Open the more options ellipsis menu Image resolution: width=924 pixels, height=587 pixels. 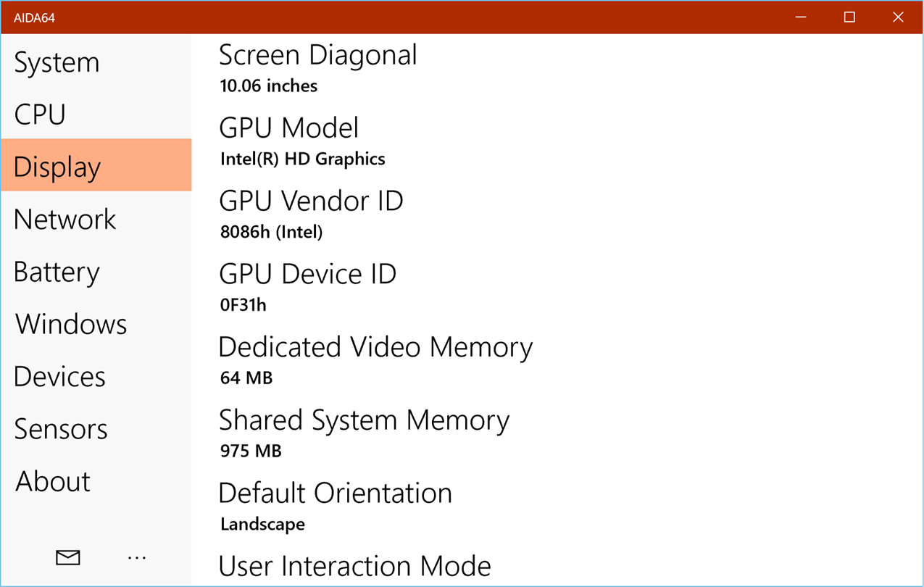click(136, 557)
